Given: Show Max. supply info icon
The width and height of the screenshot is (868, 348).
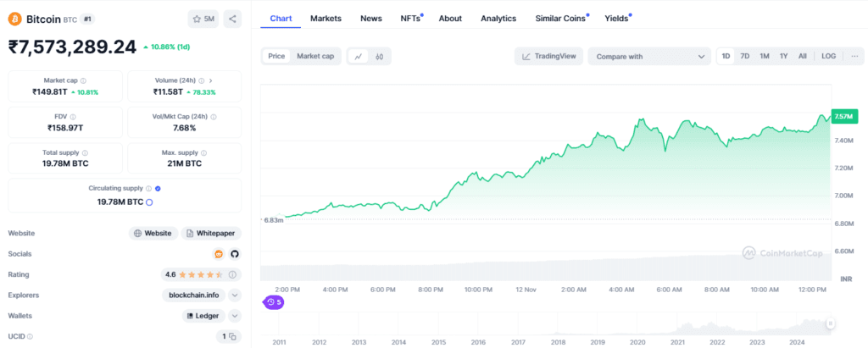Looking at the screenshot, I should coord(204,153).
